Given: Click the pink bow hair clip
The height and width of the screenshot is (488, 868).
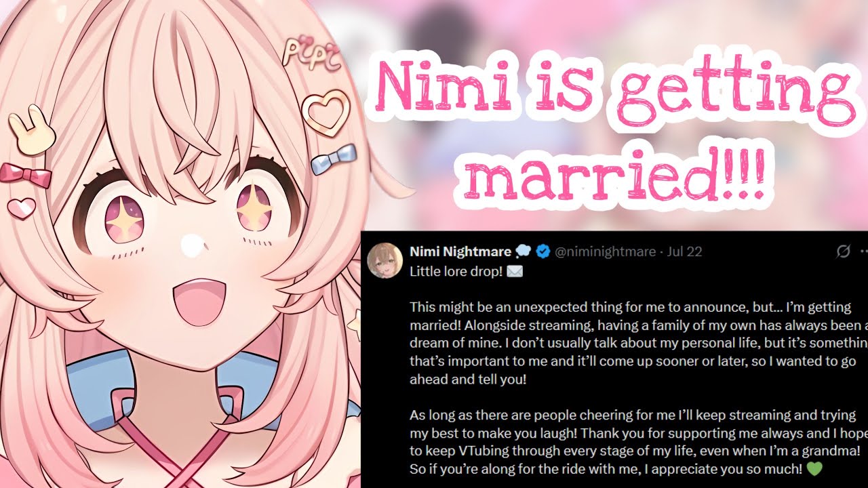Looking at the screenshot, I should pos(26,175).
